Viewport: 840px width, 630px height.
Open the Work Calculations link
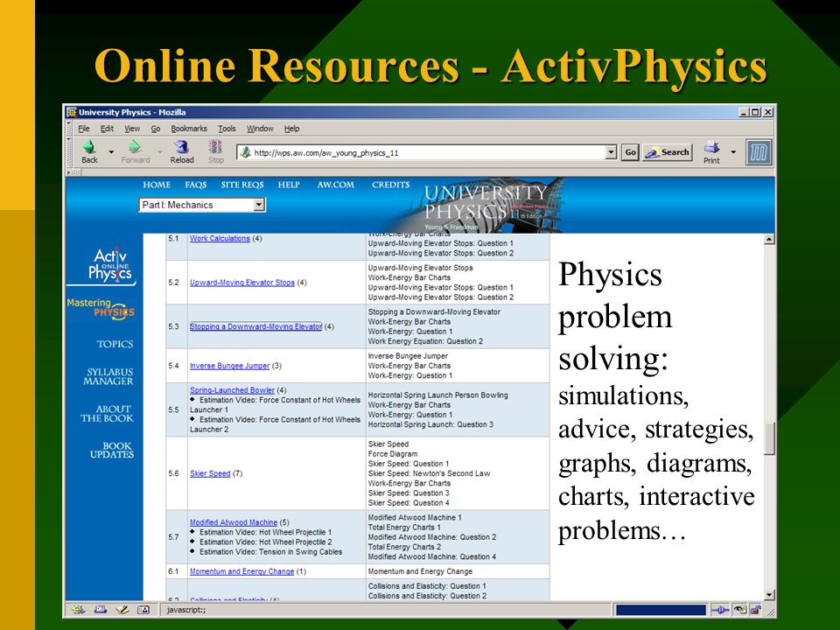[x=220, y=238]
